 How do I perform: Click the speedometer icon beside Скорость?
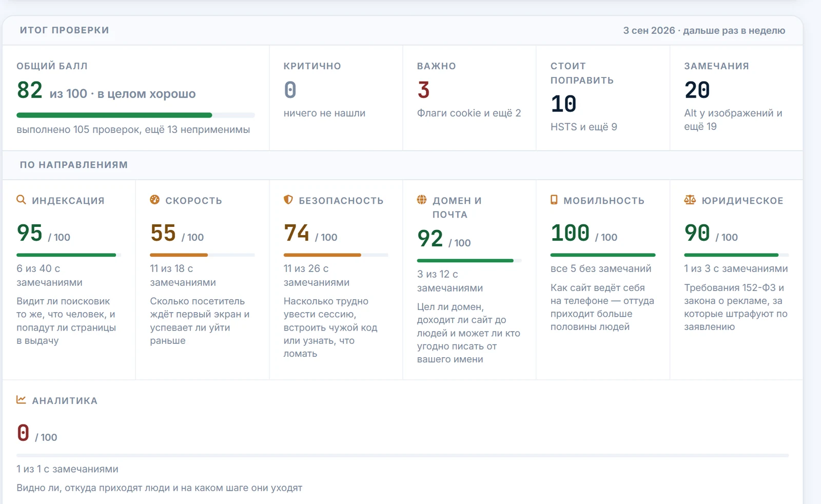coord(154,200)
